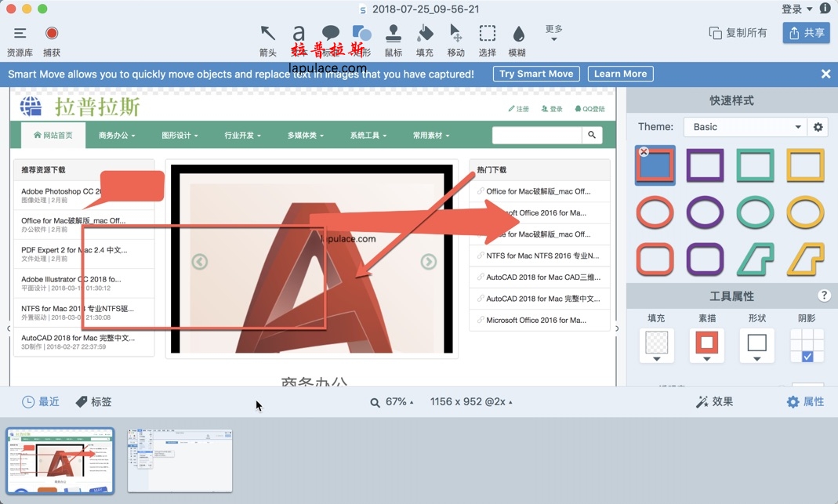Image resolution: width=838 pixels, height=504 pixels.
Task: Select the 模糊 blur tool
Action: [x=518, y=34]
